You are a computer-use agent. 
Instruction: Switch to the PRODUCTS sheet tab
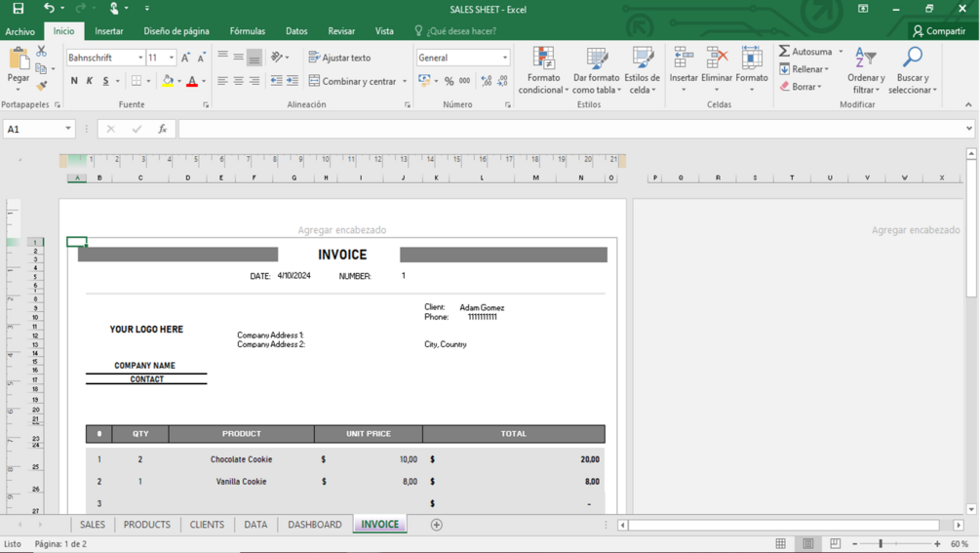(x=147, y=525)
